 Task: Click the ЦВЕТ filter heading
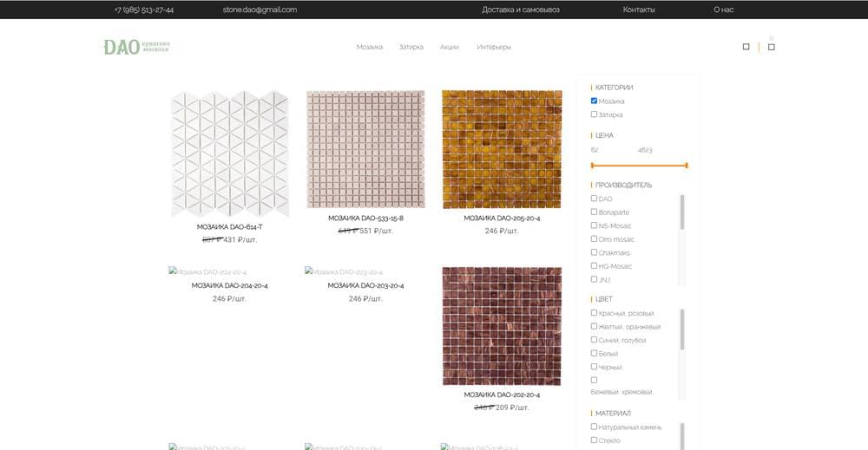coord(604,299)
